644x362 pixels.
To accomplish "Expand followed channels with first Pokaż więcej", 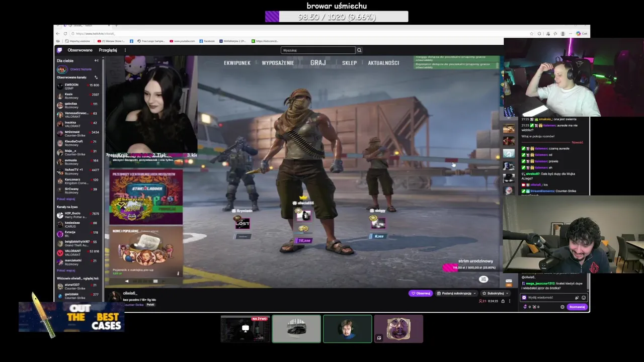I will pos(66,199).
